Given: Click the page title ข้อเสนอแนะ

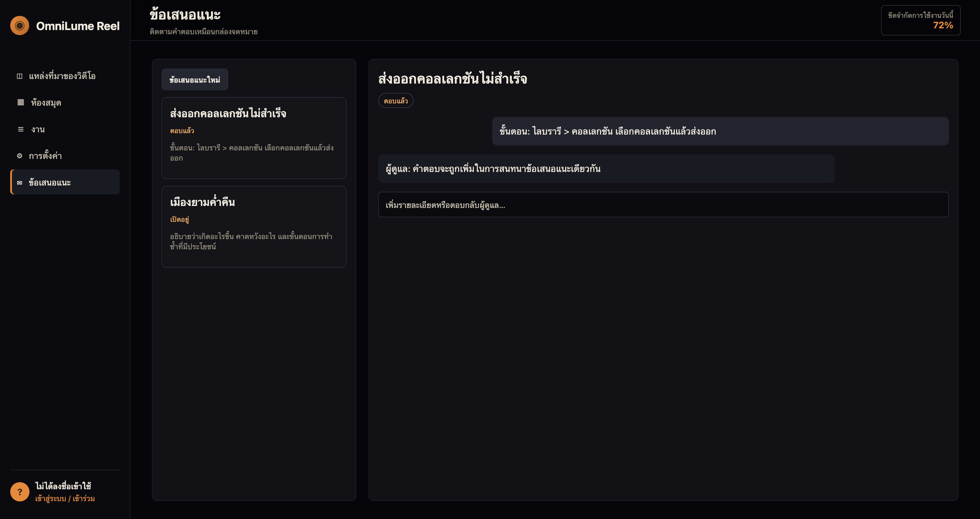Looking at the screenshot, I should tap(185, 14).
